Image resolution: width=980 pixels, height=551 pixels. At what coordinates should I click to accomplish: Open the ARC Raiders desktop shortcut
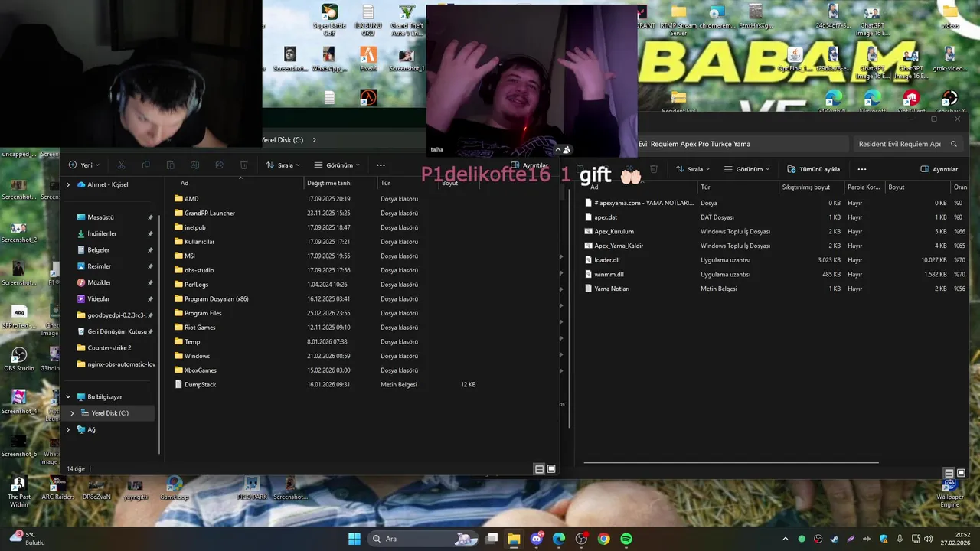click(57, 488)
